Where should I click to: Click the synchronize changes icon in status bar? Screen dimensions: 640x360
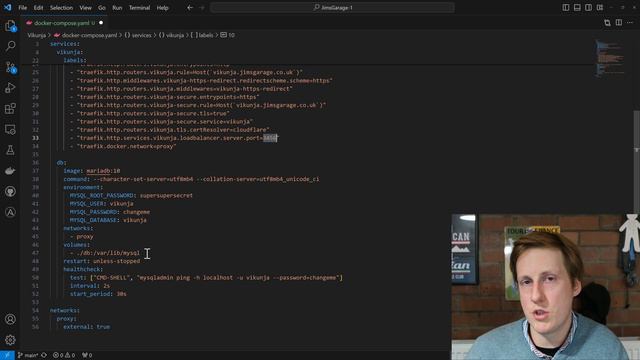44,355
